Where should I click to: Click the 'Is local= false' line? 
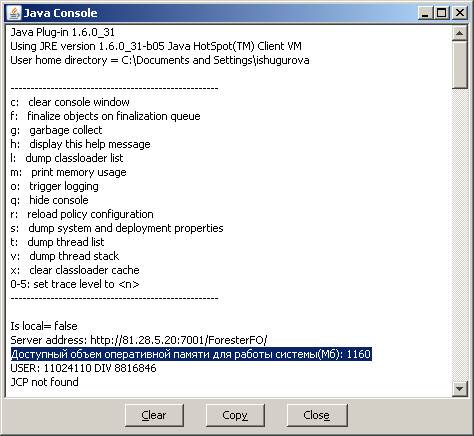click(44, 326)
